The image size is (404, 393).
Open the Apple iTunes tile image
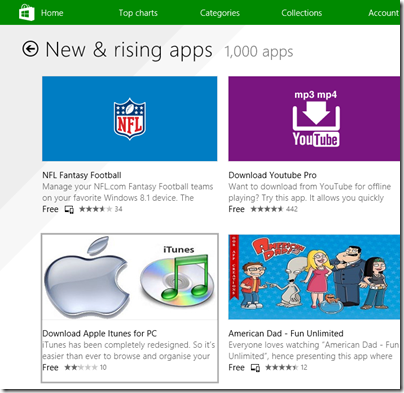(x=130, y=277)
